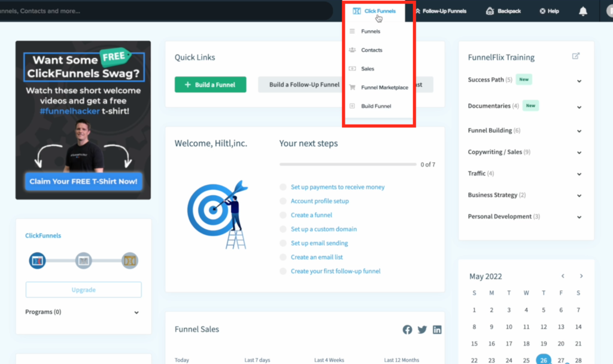613x364 pixels.
Task: Click the #funnelhacker hashtag text
Action: (69, 111)
